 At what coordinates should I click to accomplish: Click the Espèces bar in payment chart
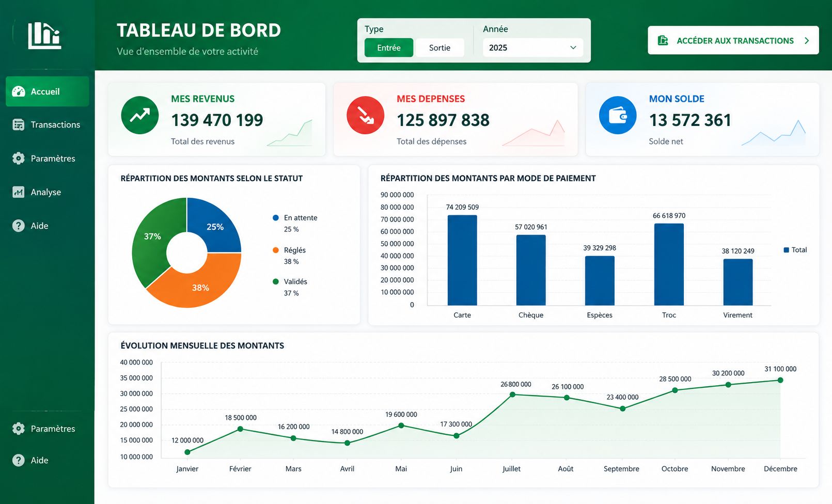click(600, 281)
